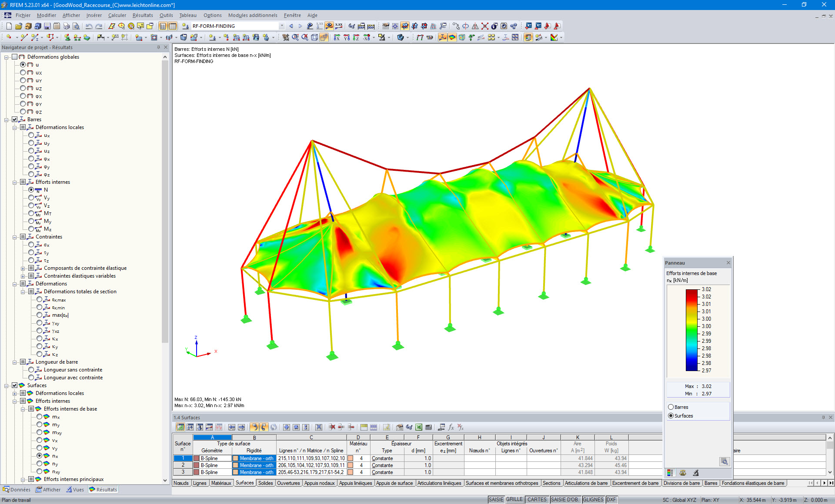Collapse the Déformations globales tree node
The image size is (835, 504).
[x=6, y=57]
